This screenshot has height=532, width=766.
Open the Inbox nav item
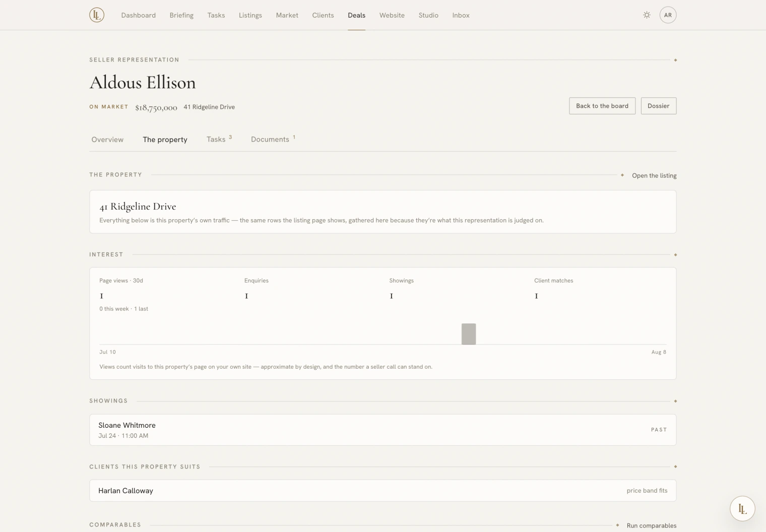pos(461,15)
